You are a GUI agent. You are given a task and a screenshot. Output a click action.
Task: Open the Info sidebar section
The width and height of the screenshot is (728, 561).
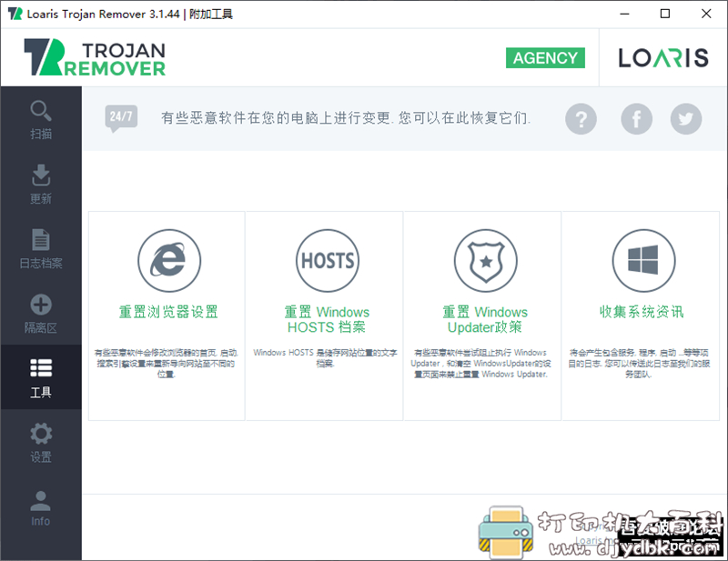(x=41, y=507)
